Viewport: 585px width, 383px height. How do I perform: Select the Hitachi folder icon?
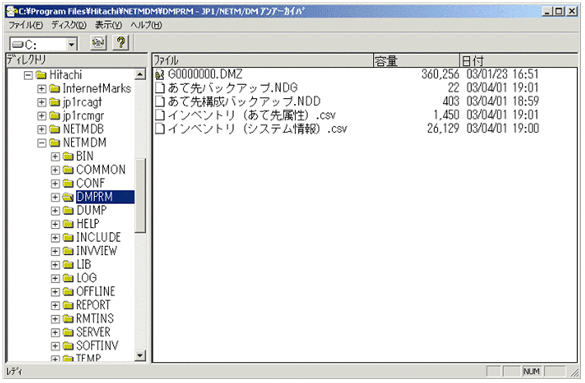pos(41,75)
